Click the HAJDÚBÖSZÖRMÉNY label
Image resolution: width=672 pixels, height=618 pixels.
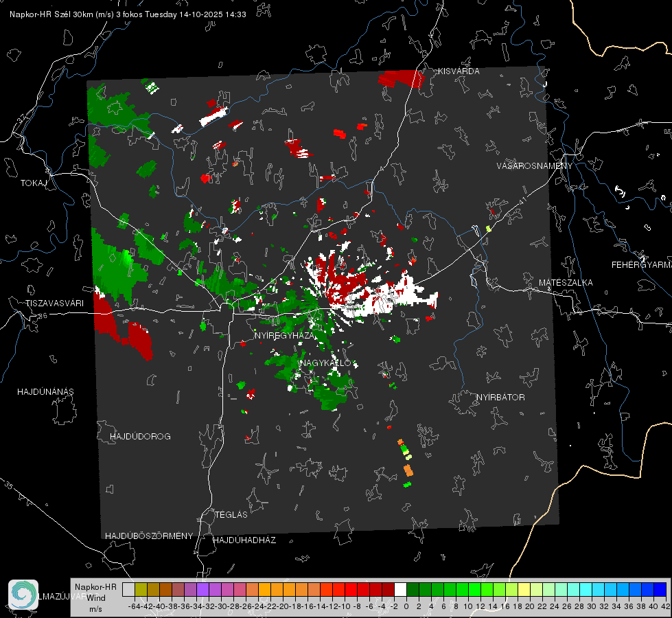pyautogui.click(x=149, y=536)
